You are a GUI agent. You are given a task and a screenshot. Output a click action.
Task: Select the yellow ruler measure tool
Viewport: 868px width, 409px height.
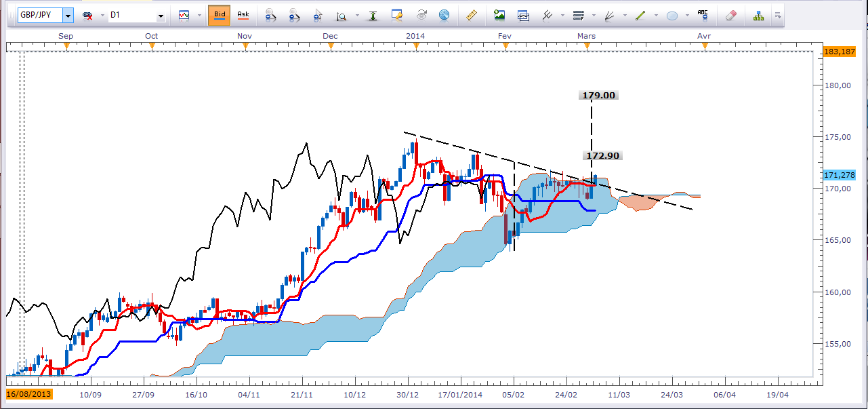point(472,15)
